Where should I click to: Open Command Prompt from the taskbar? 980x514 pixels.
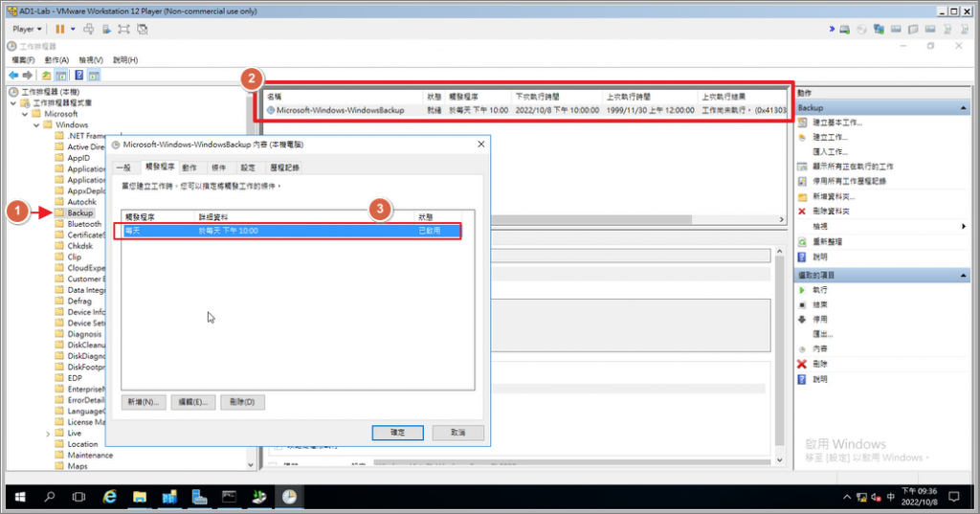[230, 497]
